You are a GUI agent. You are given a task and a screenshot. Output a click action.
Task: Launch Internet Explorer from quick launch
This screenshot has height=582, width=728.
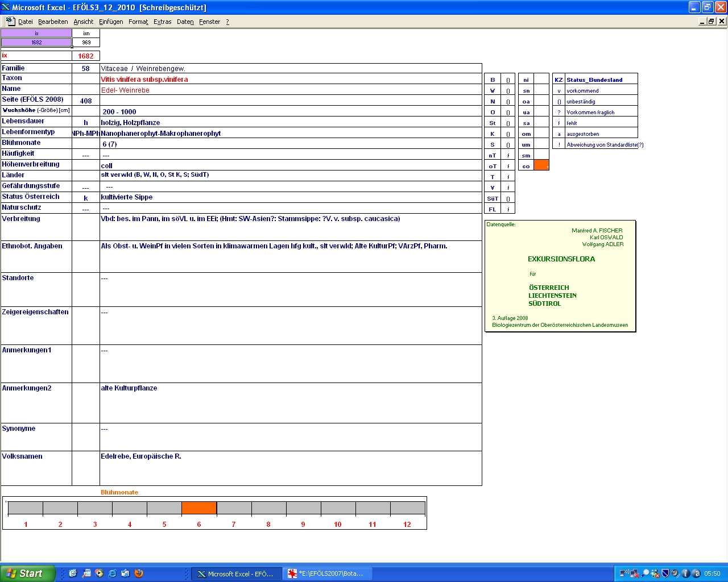112,573
